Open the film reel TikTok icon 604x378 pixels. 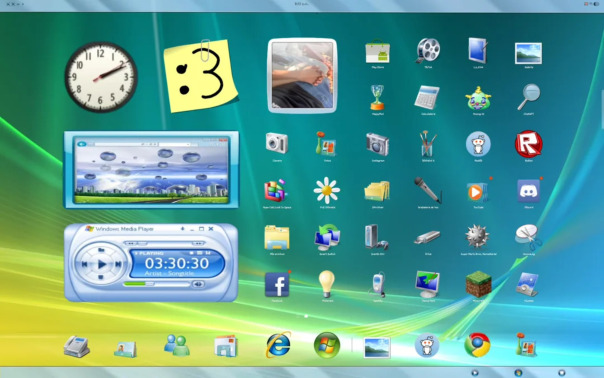click(x=428, y=50)
